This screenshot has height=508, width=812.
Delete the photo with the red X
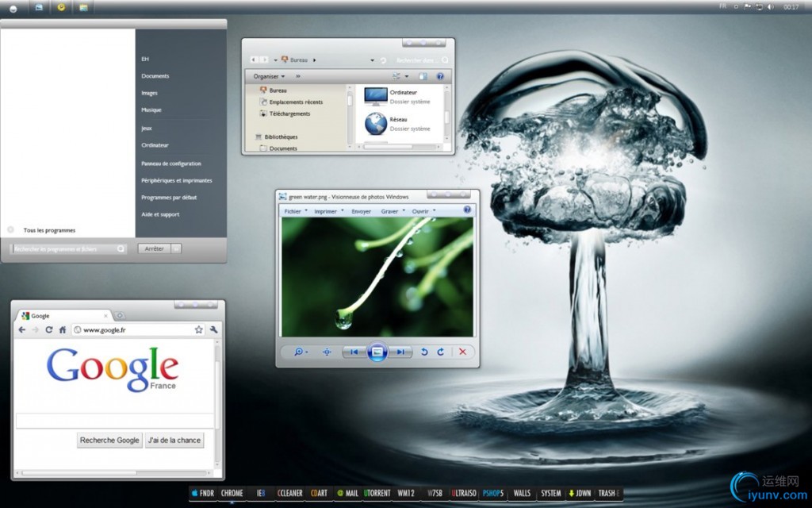pyautogui.click(x=462, y=352)
